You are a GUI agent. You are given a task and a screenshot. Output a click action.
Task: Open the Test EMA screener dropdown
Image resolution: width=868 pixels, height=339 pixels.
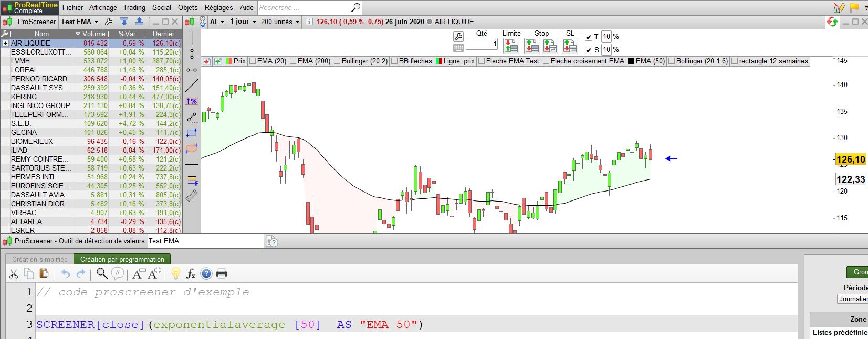click(79, 22)
